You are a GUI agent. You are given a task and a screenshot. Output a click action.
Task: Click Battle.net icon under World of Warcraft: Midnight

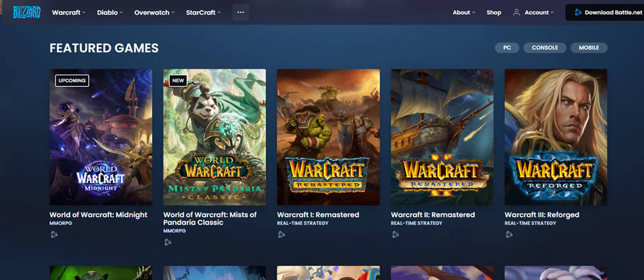pyautogui.click(x=54, y=234)
